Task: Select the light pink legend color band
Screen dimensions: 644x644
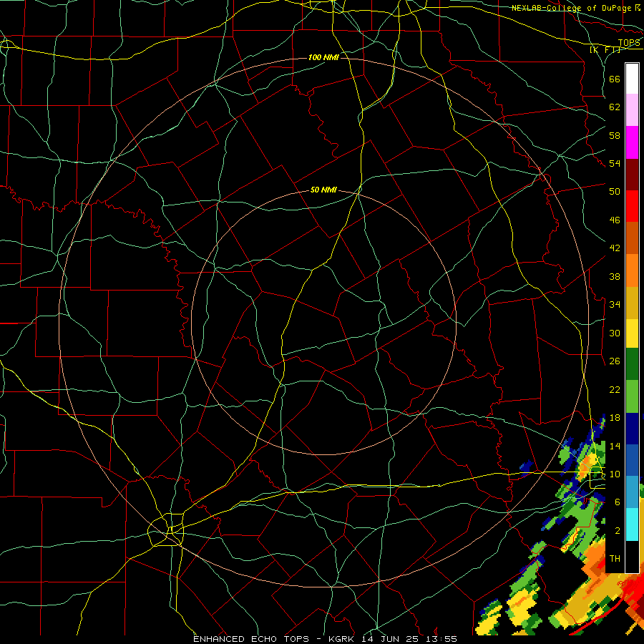Action: (x=632, y=109)
